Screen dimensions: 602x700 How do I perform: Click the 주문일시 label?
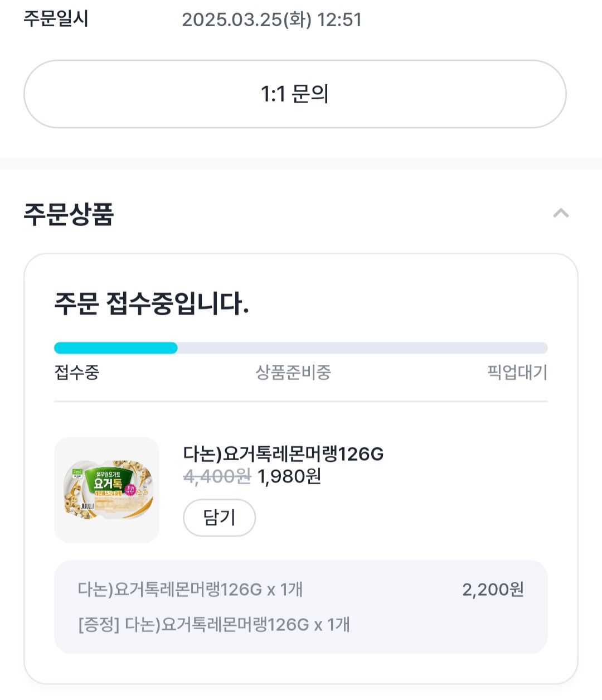[56, 19]
